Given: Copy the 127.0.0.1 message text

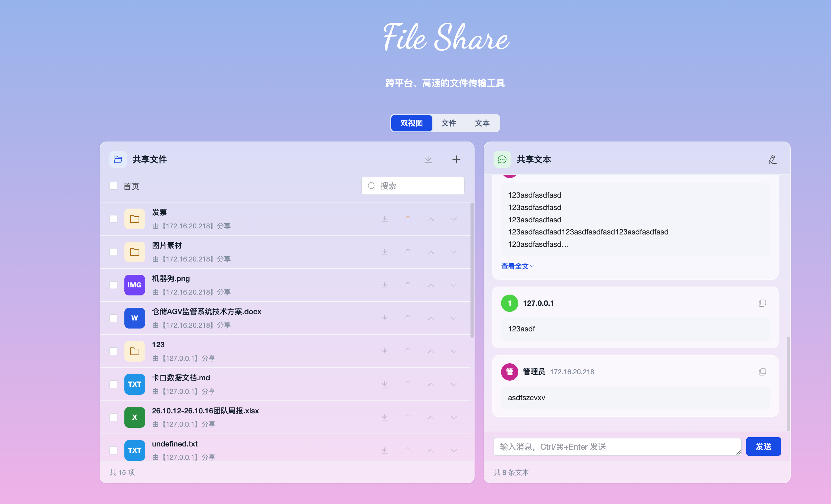Looking at the screenshot, I should [x=762, y=303].
